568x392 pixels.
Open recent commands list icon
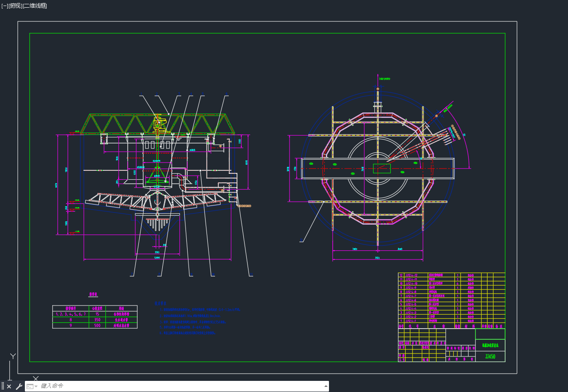32,386
